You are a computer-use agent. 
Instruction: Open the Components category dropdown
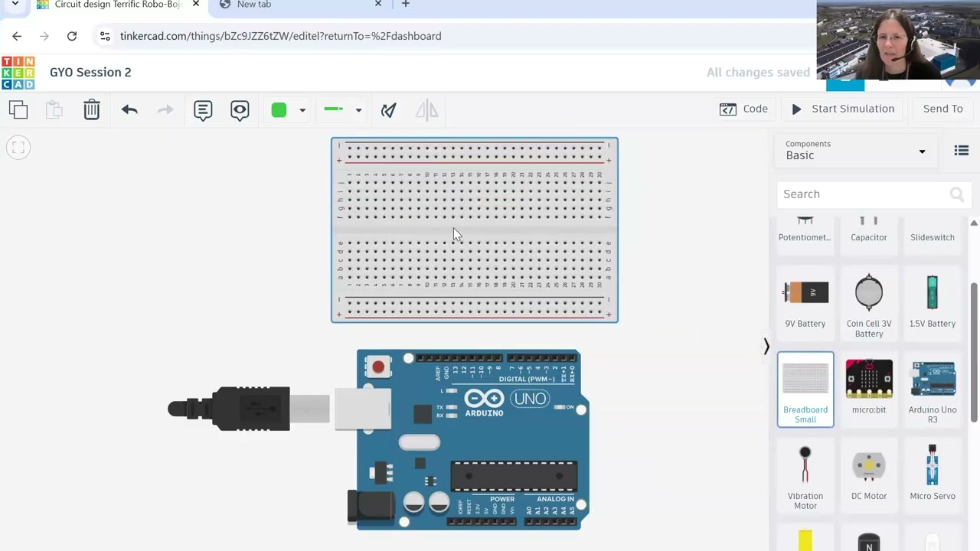coord(856,150)
